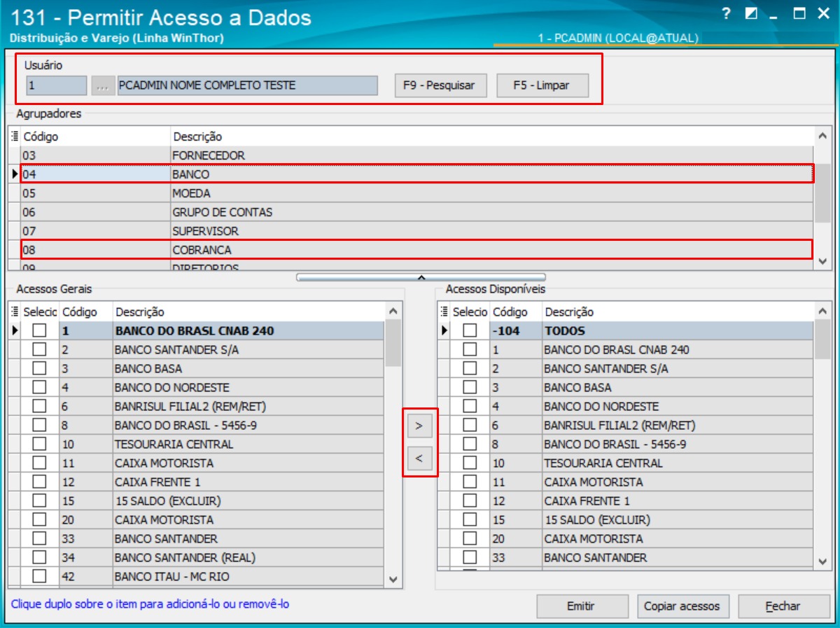Open user lookup ellipsis button
Image resolution: width=840 pixels, height=628 pixels.
(x=103, y=85)
